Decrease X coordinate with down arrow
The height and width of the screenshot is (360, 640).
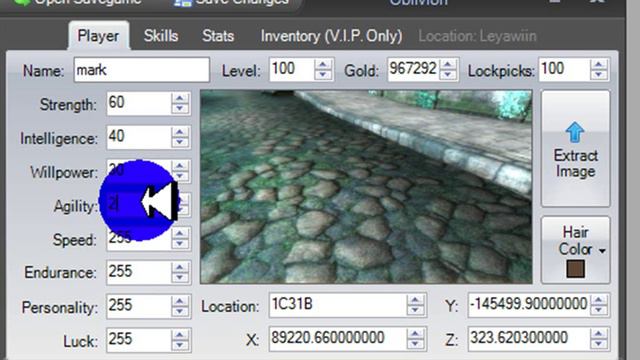415,344
